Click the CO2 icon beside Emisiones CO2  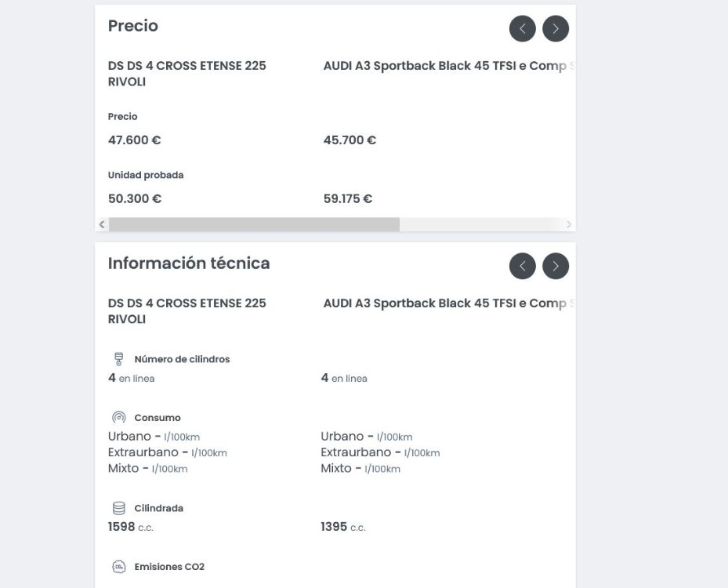[119, 567]
